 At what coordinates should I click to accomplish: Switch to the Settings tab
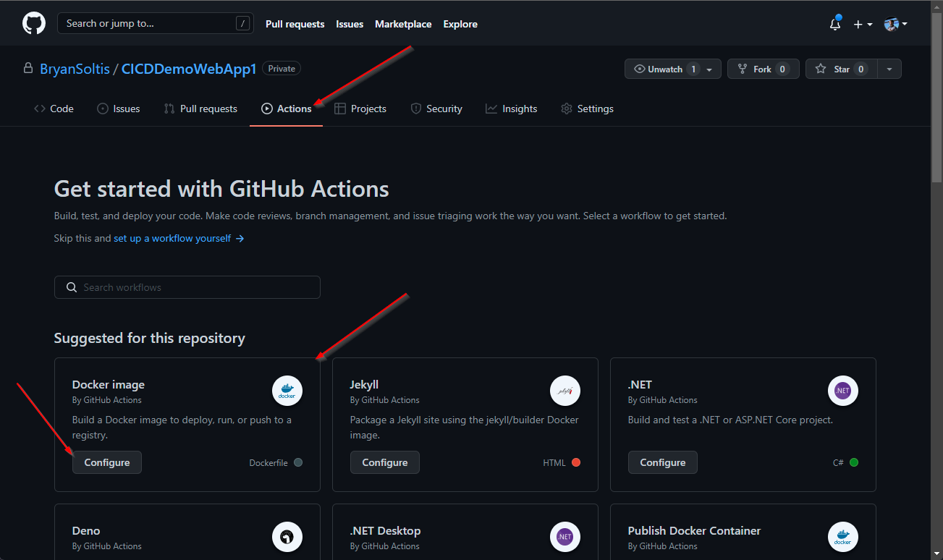coord(587,109)
